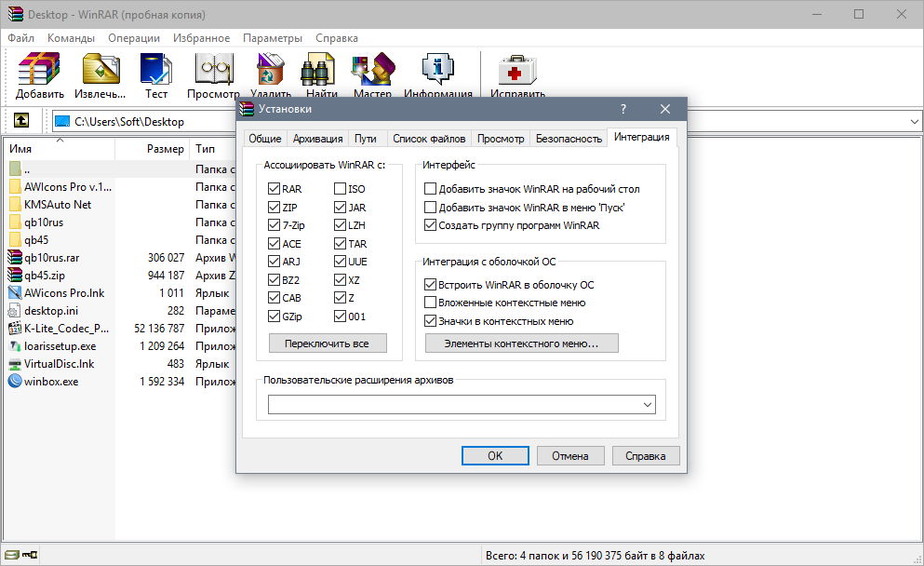Click the drive and key icon in status bar
924x566 pixels.
point(21,555)
